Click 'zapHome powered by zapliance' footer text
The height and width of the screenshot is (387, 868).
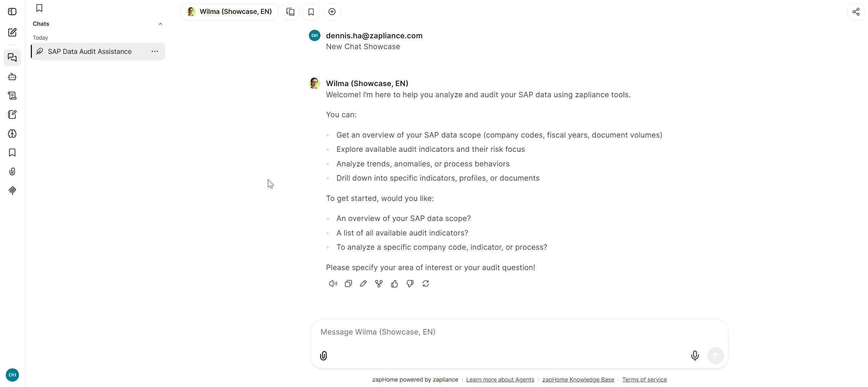tap(415, 380)
